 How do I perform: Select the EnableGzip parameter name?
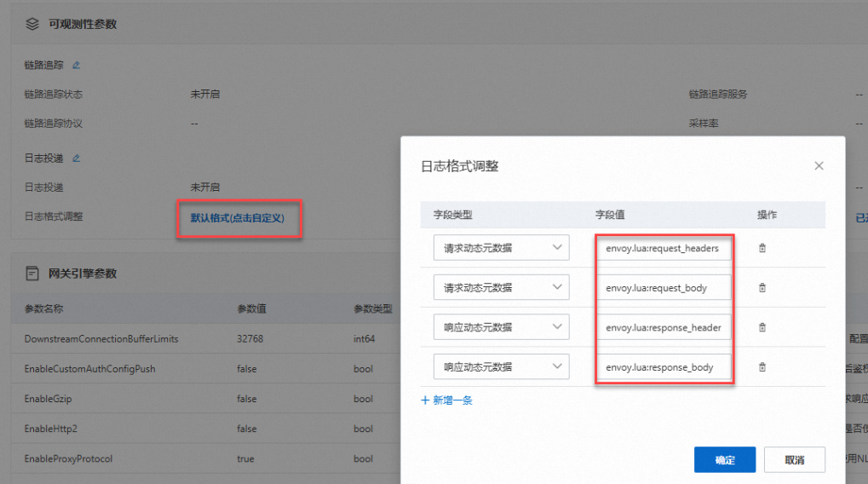[x=49, y=399]
